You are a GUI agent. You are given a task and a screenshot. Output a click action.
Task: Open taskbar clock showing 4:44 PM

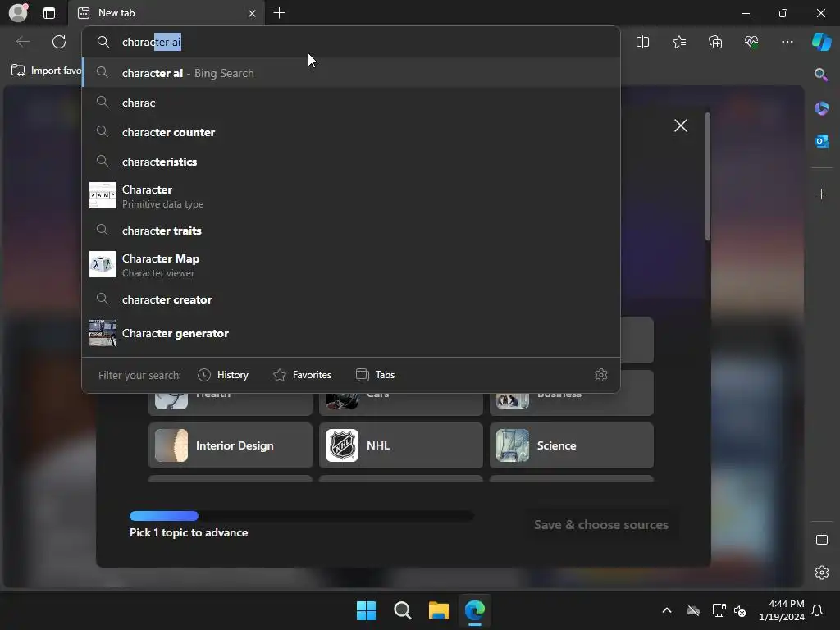click(782, 610)
